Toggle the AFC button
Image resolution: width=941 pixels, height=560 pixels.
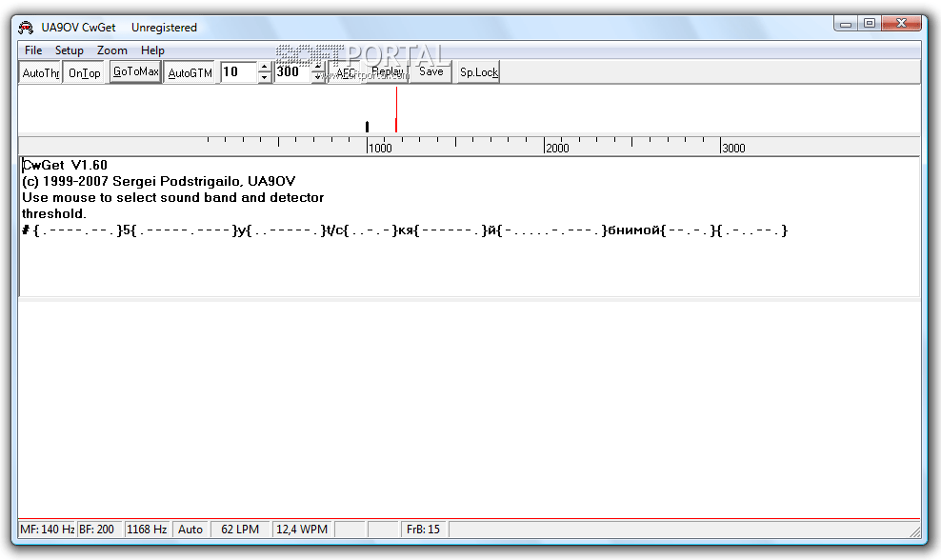(x=347, y=72)
